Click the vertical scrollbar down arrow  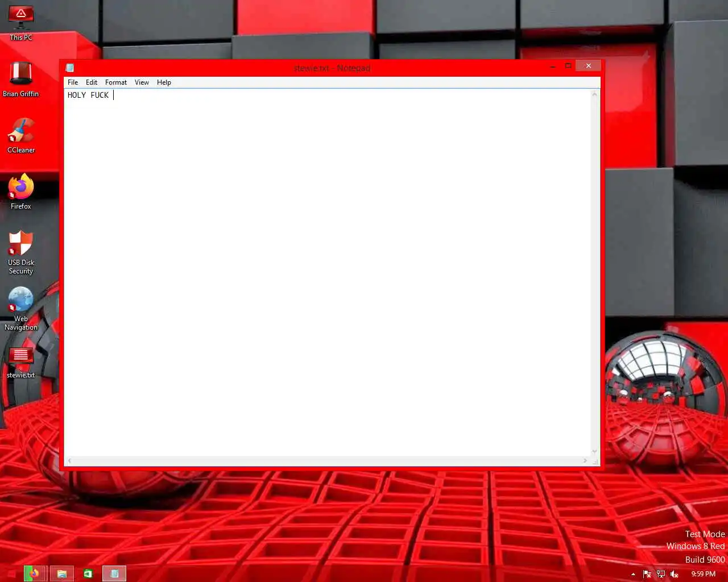click(x=595, y=452)
